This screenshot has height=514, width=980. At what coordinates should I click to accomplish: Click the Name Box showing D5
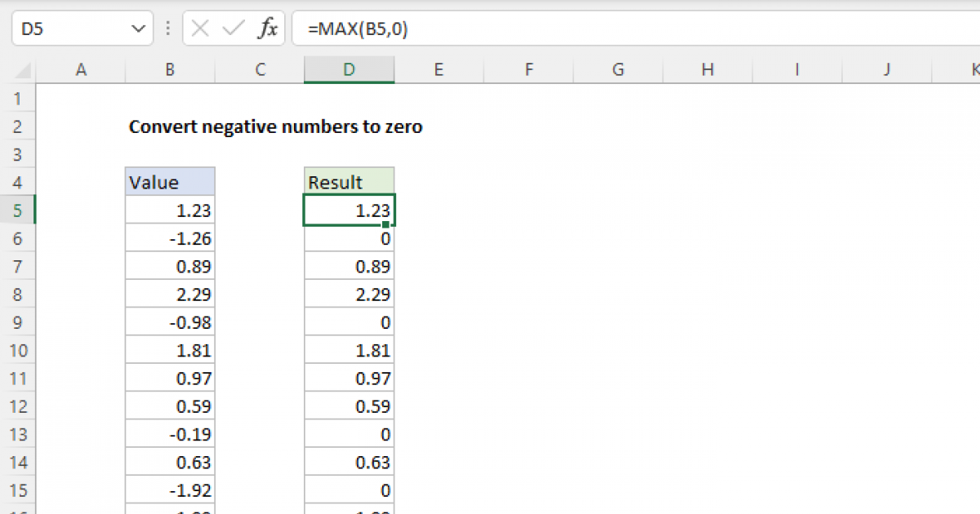click(x=69, y=29)
